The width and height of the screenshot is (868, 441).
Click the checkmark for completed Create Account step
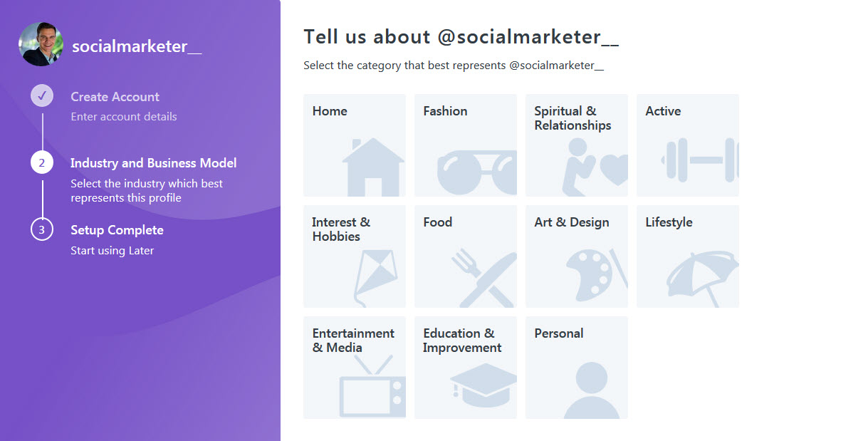[42, 95]
